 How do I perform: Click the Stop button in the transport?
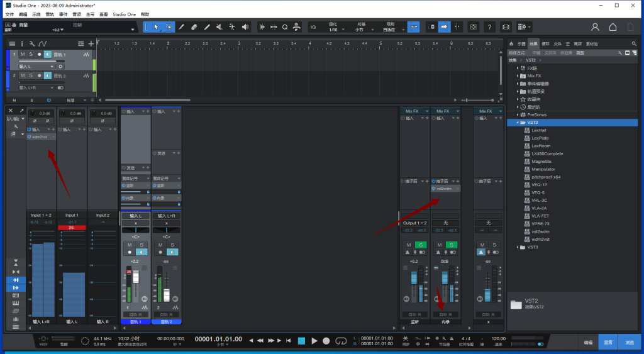pos(301,341)
